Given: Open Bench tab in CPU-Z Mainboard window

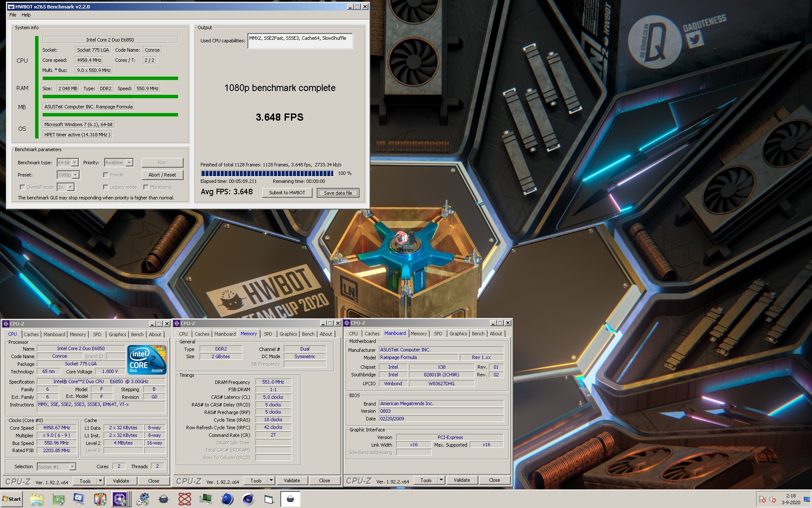Looking at the screenshot, I should point(478,334).
